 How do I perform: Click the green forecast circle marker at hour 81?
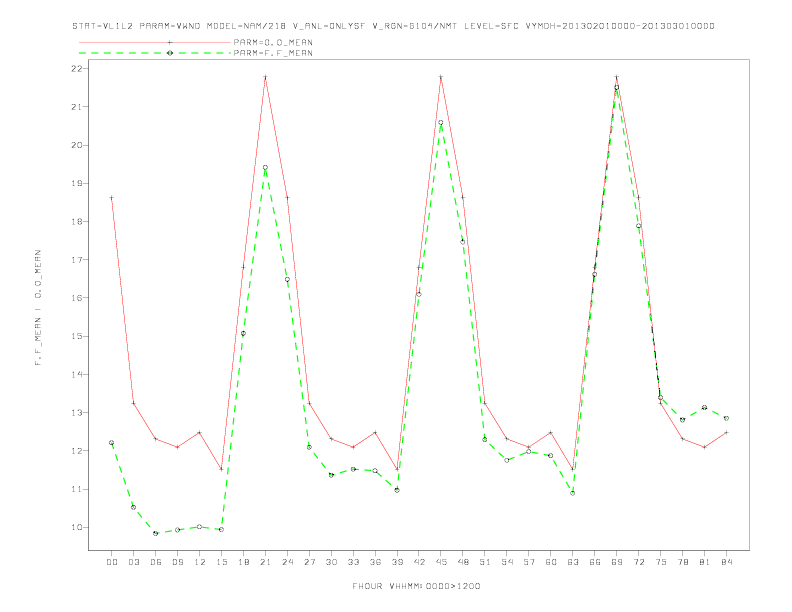[705, 407]
